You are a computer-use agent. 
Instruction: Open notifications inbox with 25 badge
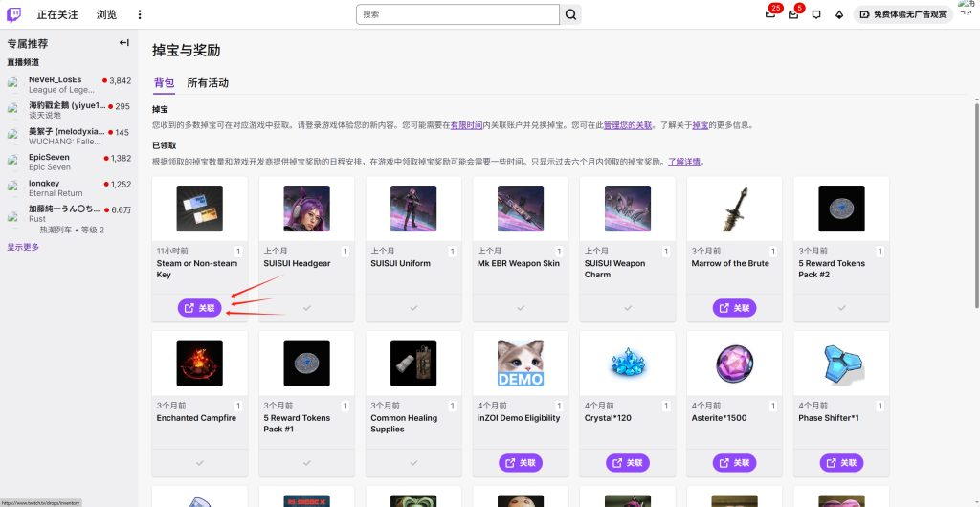tap(770, 14)
